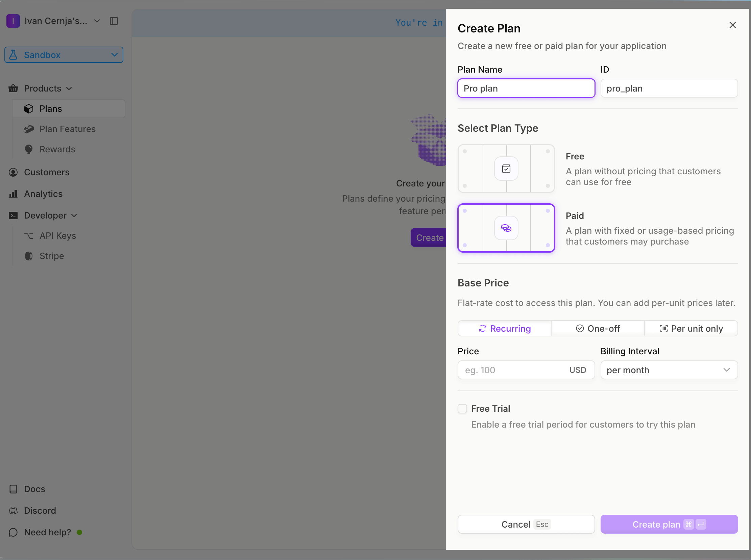The height and width of the screenshot is (560, 751).
Task: Open the Analytics section
Action: pyautogui.click(x=43, y=194)
